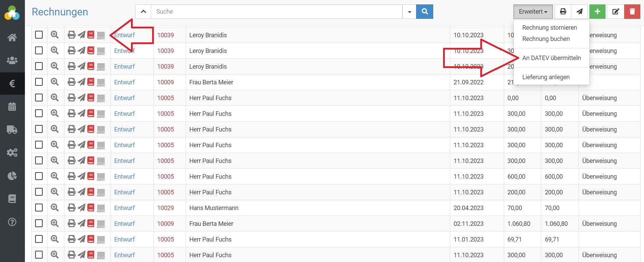Open the home dashboard in the sidebar
The image size is (644, 262).
(12, 37)
